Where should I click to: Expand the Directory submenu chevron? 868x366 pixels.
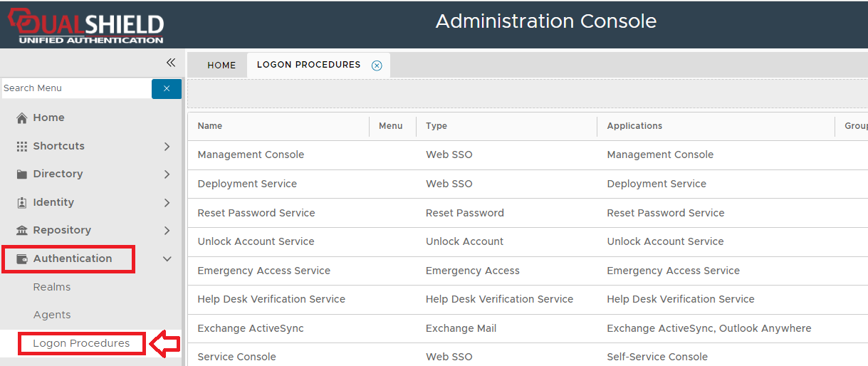(167, 174)
